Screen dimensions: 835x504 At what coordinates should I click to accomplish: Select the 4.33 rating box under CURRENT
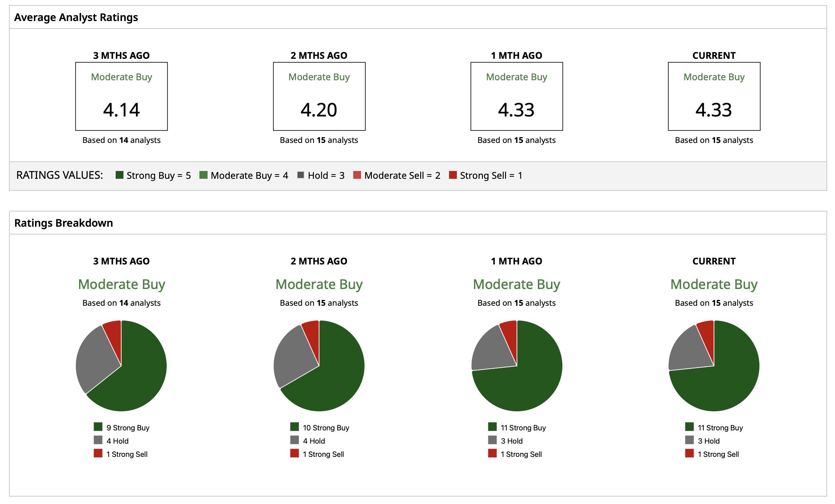(714, 96)
